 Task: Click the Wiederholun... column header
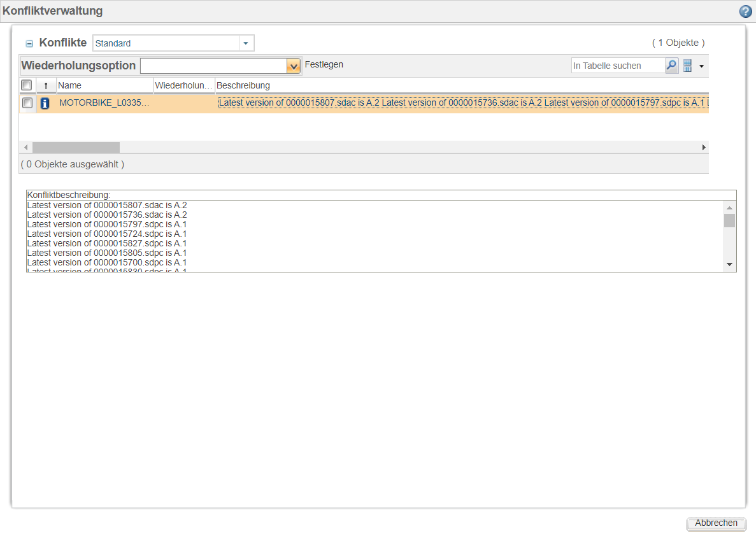coord(183,85)
